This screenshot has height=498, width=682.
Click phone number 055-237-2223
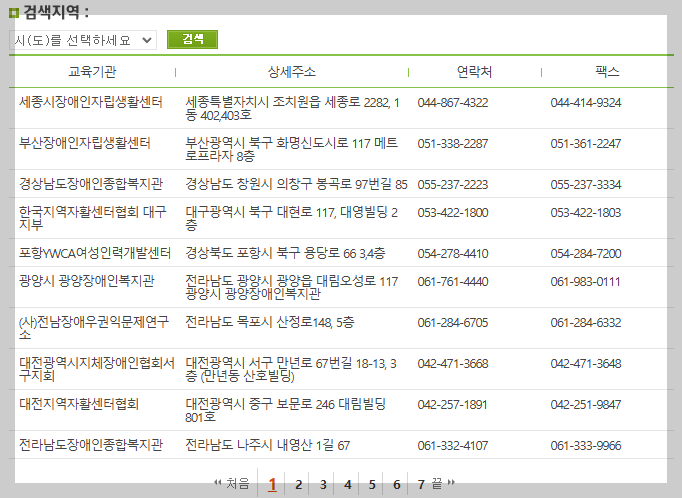click(x=453, y=184)
